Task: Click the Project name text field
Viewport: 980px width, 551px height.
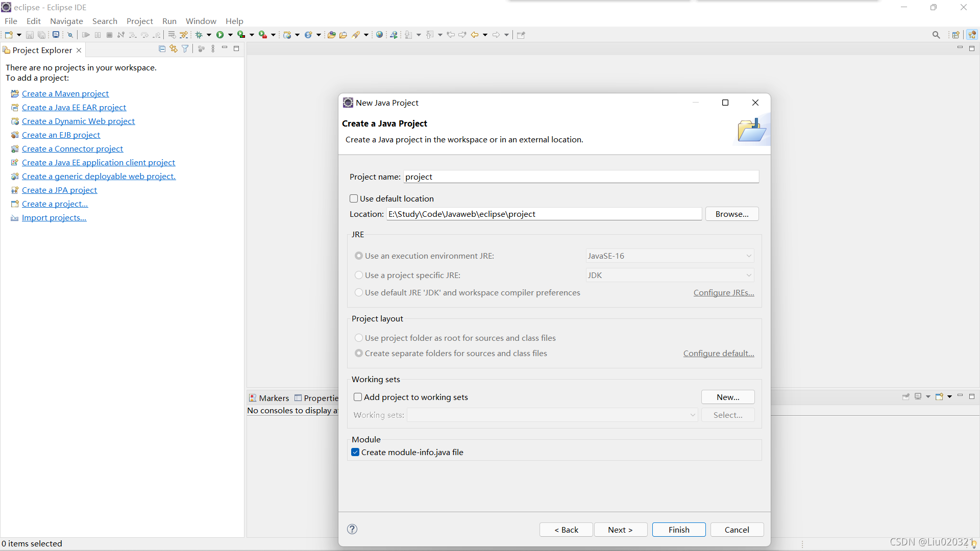Action: point(581,177)
